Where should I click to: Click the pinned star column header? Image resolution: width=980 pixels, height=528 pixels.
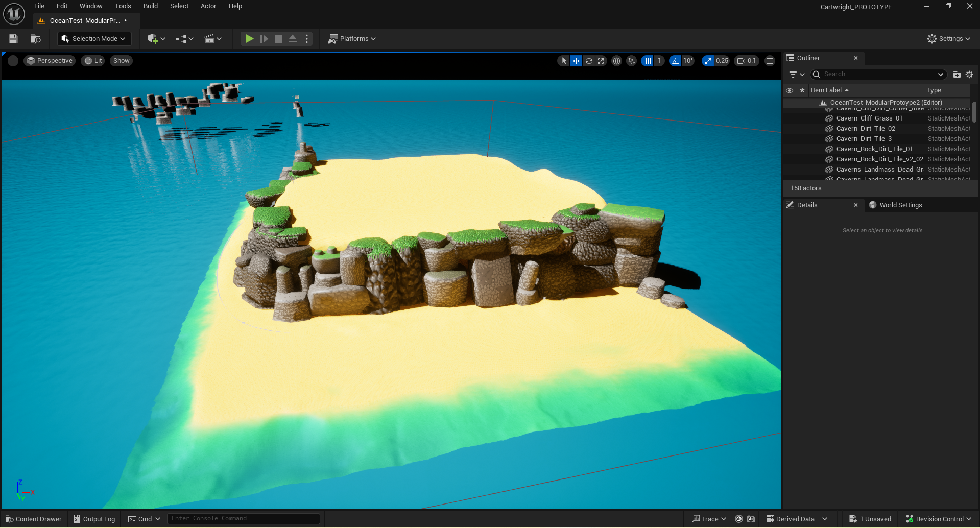(802, 90)
